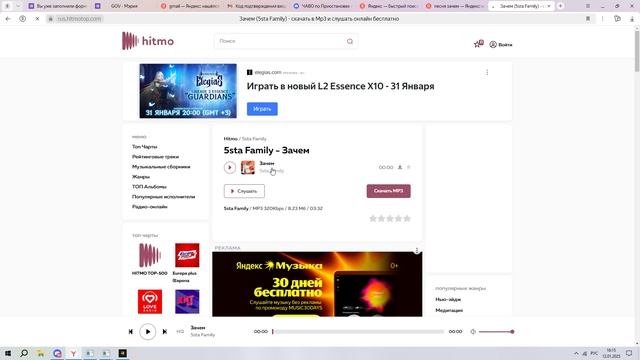Adjust the volume slider in player bar

(496, 332)
